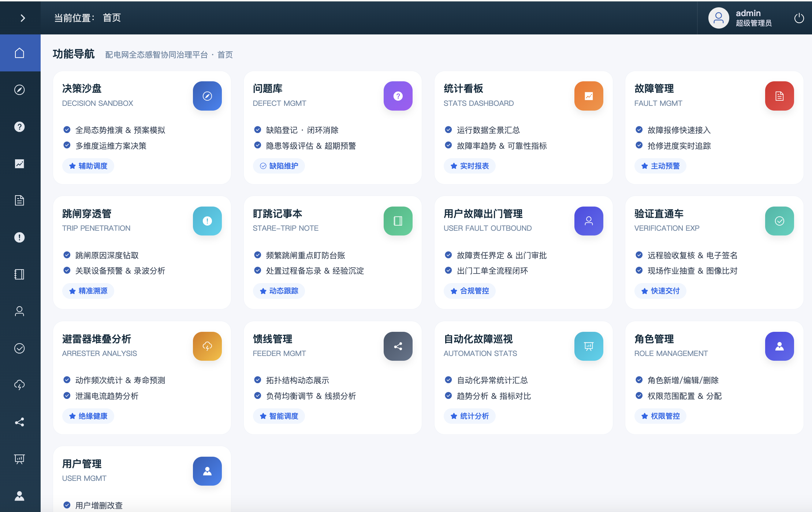
Task: Open the 问题库 card title
Action: click(268, 89)
